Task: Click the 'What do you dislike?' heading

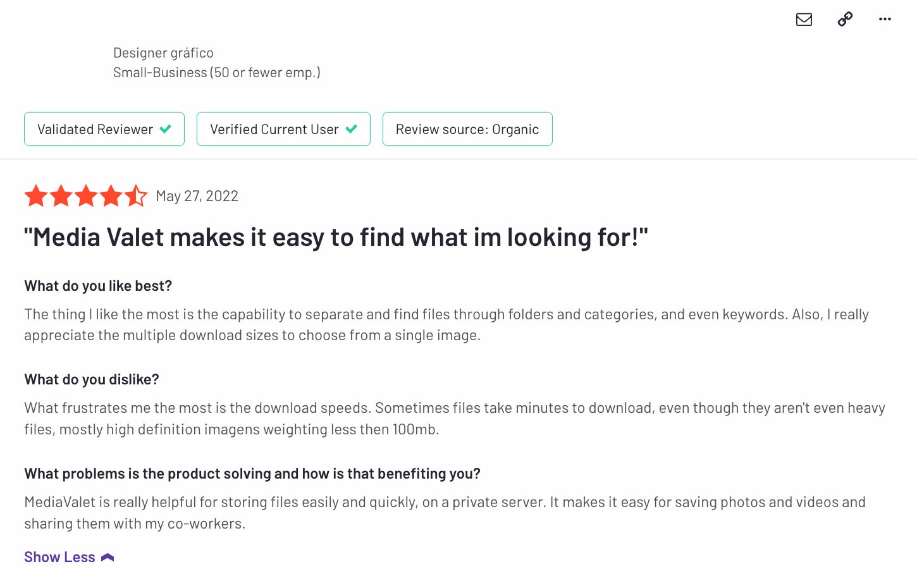Action: pyautogui.click(x=92, y=379)
